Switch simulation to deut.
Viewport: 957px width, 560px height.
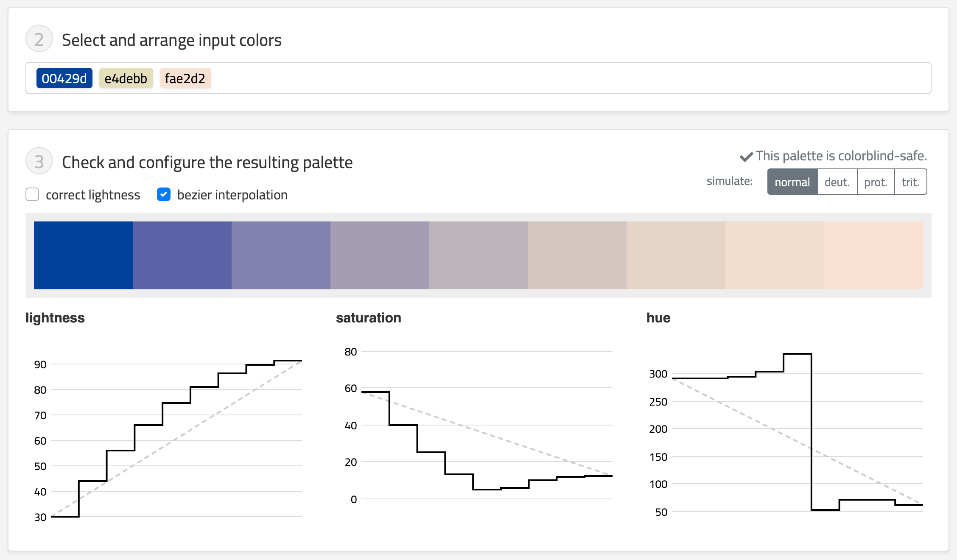837,182
